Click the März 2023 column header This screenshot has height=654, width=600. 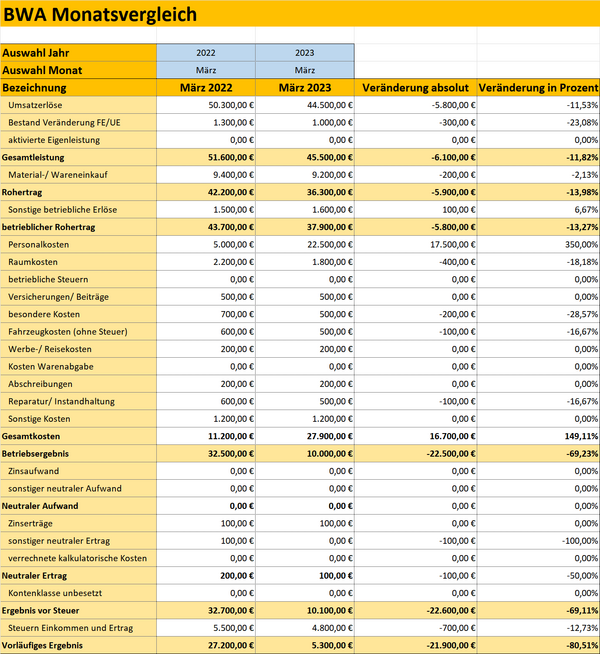305,88
